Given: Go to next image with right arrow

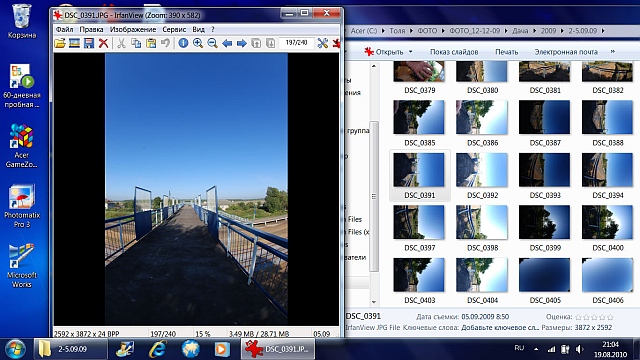Looking at the screenshot, I should coord(242,43).
